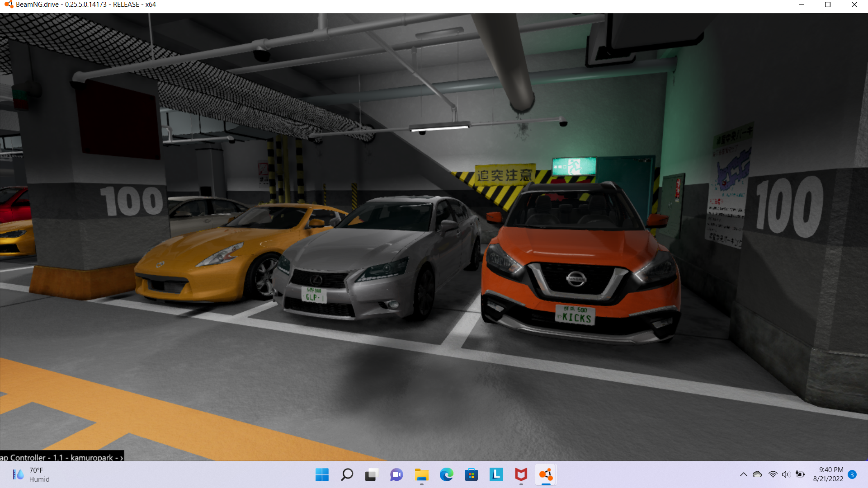The height and width of the screenshot is (488, 868).
Task: Open the 70°F Humid weather widget
Action: click(31, 474)
